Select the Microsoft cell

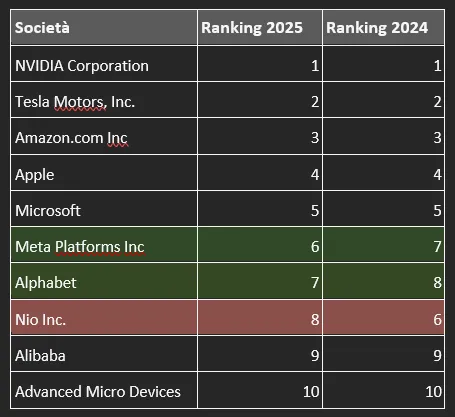104,209
